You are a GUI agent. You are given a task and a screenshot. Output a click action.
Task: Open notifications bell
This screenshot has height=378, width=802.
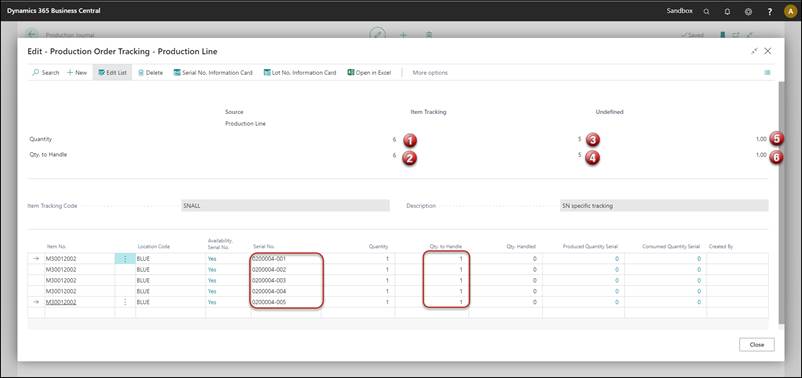[x=727, y=11]
